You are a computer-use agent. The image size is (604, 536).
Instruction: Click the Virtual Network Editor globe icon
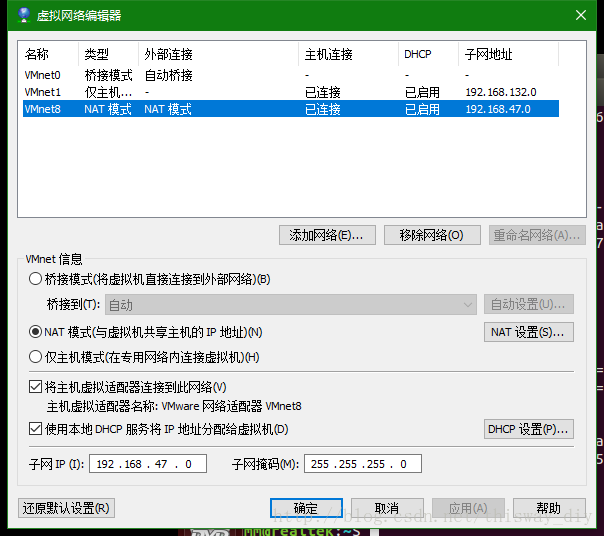point(24,15)
